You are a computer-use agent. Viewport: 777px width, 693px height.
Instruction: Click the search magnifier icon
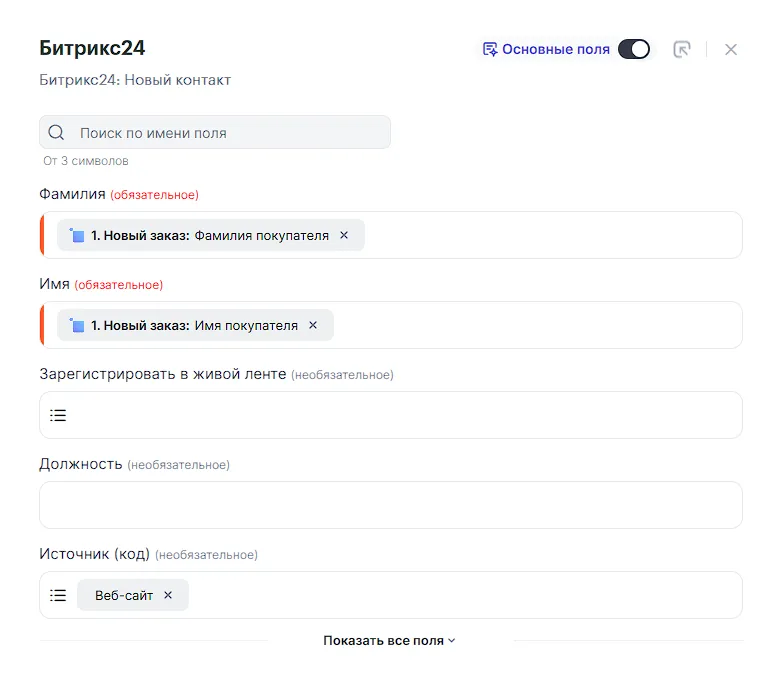pos(56,133)
